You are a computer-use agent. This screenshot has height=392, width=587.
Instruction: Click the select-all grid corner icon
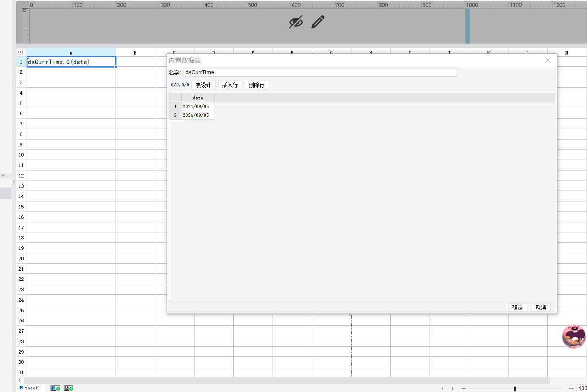click(20, 53)
